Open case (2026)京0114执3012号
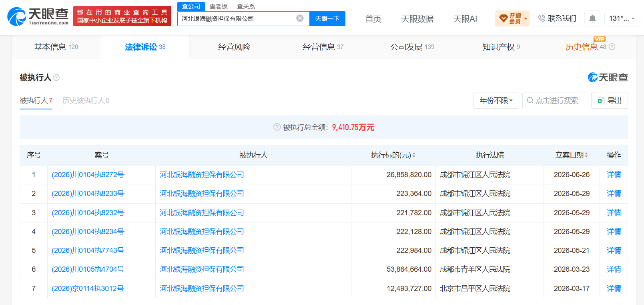Viewport: 644px width, 305px height. tap(88, 289)
